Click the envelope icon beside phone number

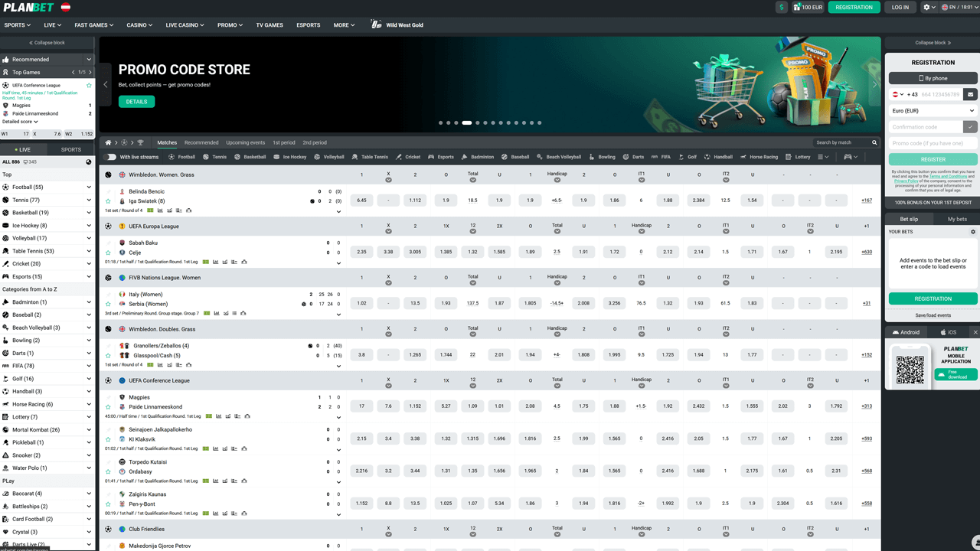971,94
